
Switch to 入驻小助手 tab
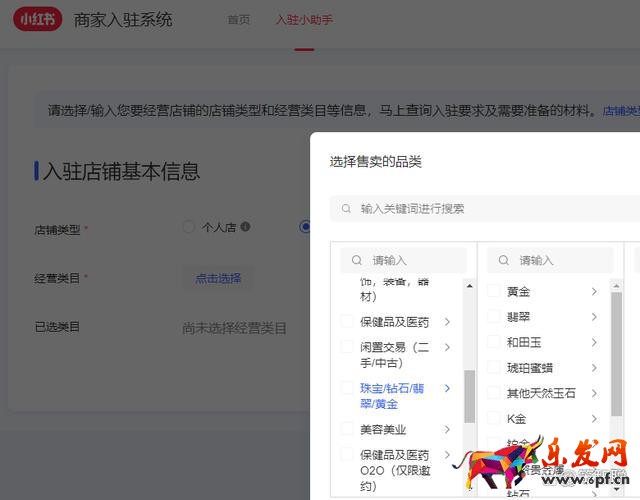click(x=304, y=20)
